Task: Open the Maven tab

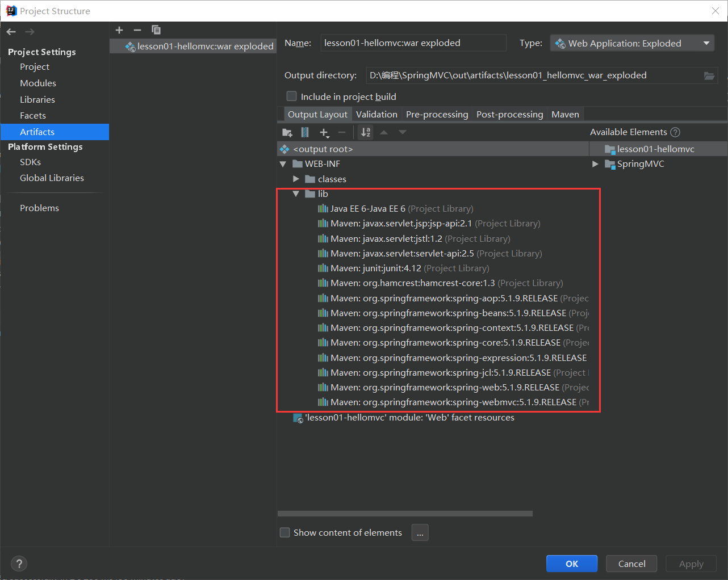Action: coord(565,114)
